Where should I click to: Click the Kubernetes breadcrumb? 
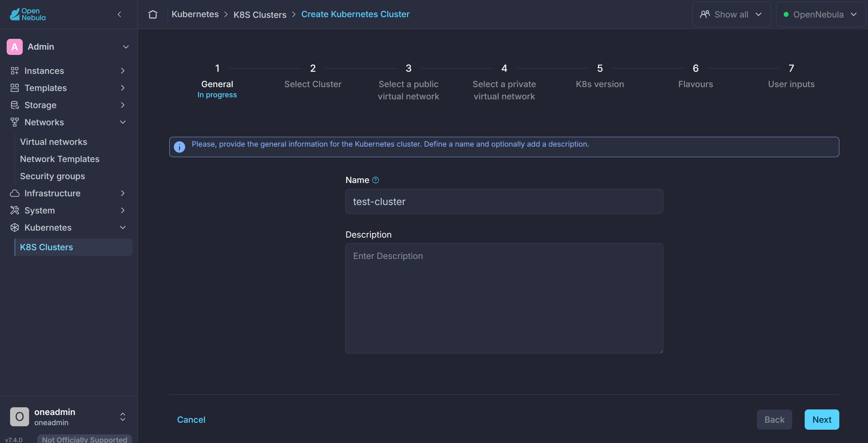pos(195,14)
